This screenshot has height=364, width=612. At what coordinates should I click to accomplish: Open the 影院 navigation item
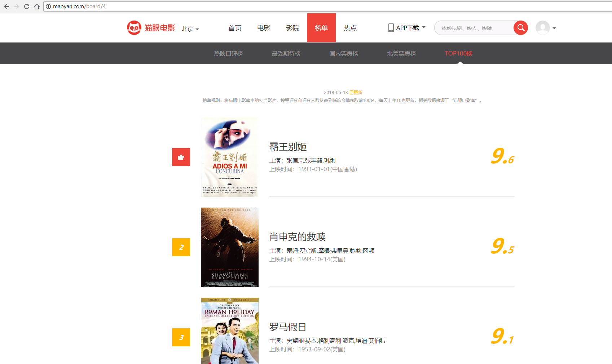(x=292, y=28)
